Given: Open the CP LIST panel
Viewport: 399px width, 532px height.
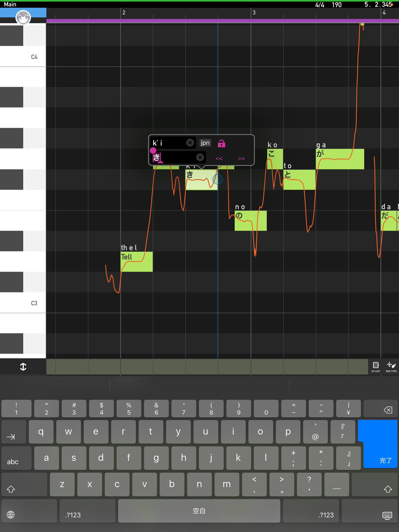Looking at the screenshot, I should pyautogui.click(x=375, y=367).
